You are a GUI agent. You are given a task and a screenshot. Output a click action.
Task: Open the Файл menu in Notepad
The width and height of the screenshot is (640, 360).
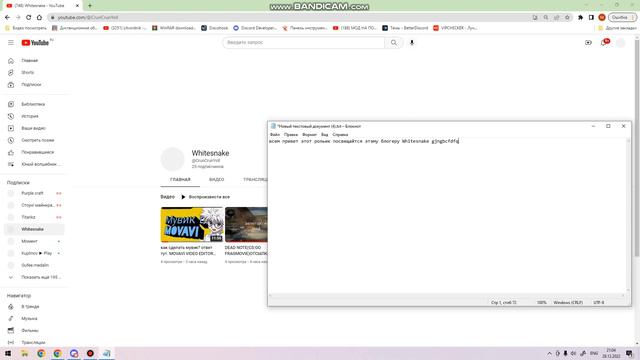coord(275,134)
